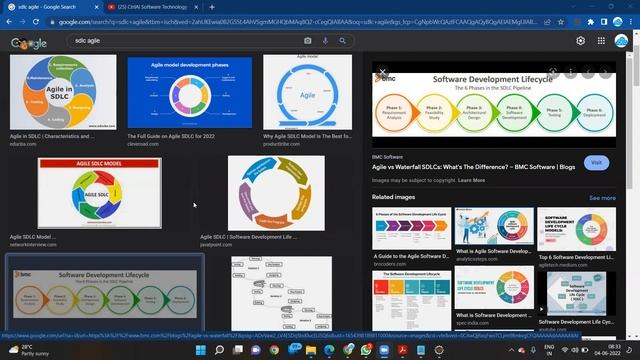Image resolution: width=640 pixels, height=360 pixels.
Task: Open related image 'What is Software Development ...'
Action: click(494, 287)
